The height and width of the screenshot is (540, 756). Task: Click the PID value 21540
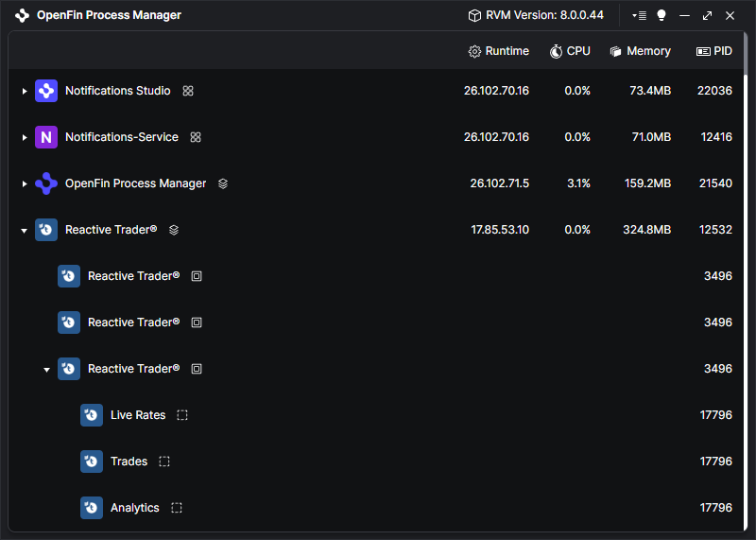tap(715, 183)
